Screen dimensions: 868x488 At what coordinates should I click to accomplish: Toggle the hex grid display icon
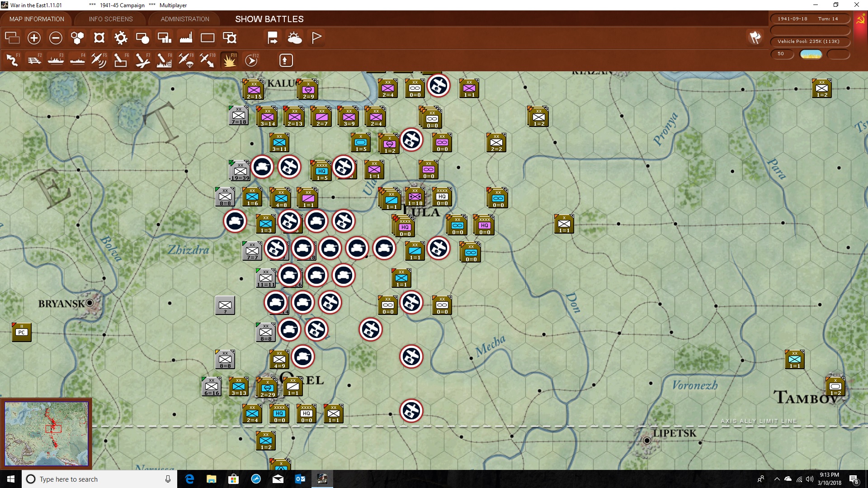(77, 38)
